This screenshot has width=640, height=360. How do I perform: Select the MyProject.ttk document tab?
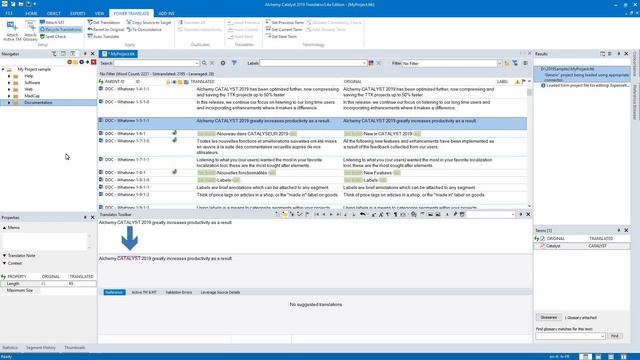(x=119, y=54)
